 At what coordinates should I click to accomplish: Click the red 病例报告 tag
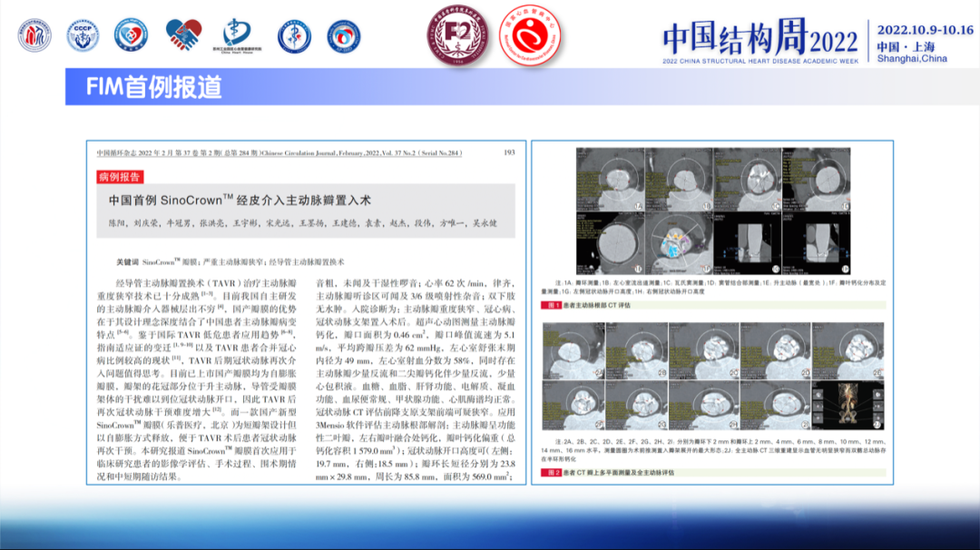[x=120, y=177]
